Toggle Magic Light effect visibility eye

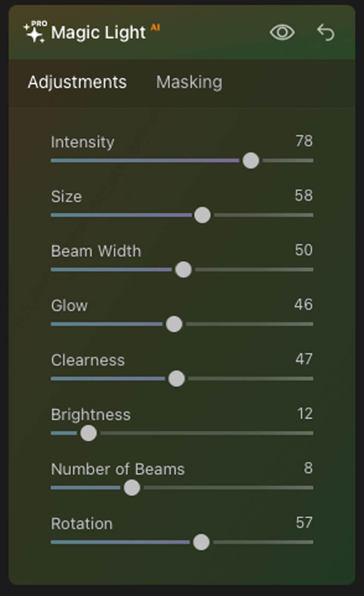282,32
